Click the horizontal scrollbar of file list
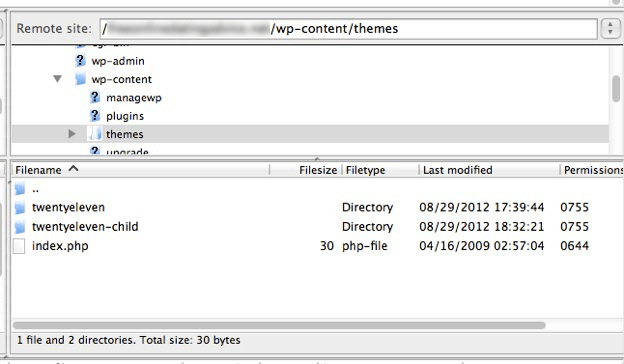624x364 pixels. pyautogui.click(x=279, y=325)
